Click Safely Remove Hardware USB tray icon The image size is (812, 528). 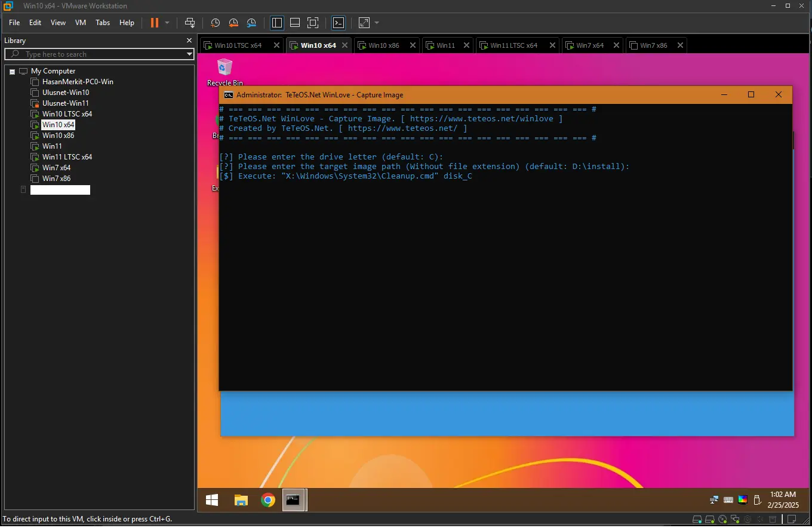pyautogui.click(x=757, y=500)
